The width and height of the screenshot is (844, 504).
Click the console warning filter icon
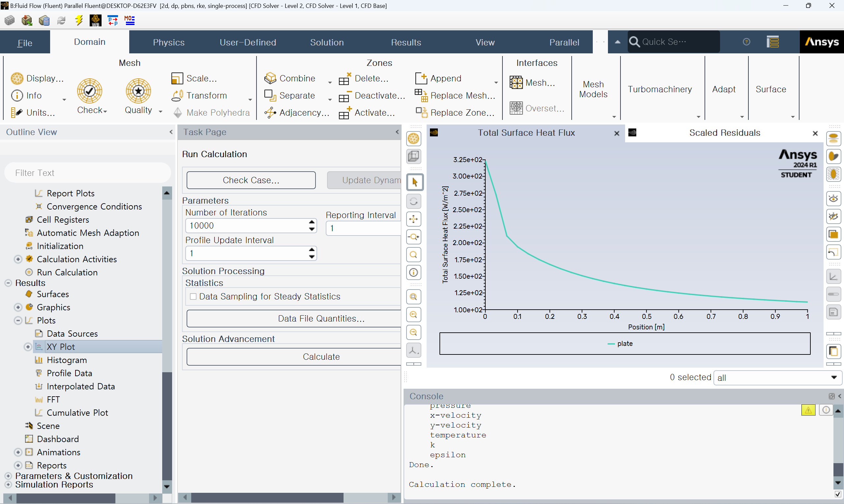coord(808,410)
